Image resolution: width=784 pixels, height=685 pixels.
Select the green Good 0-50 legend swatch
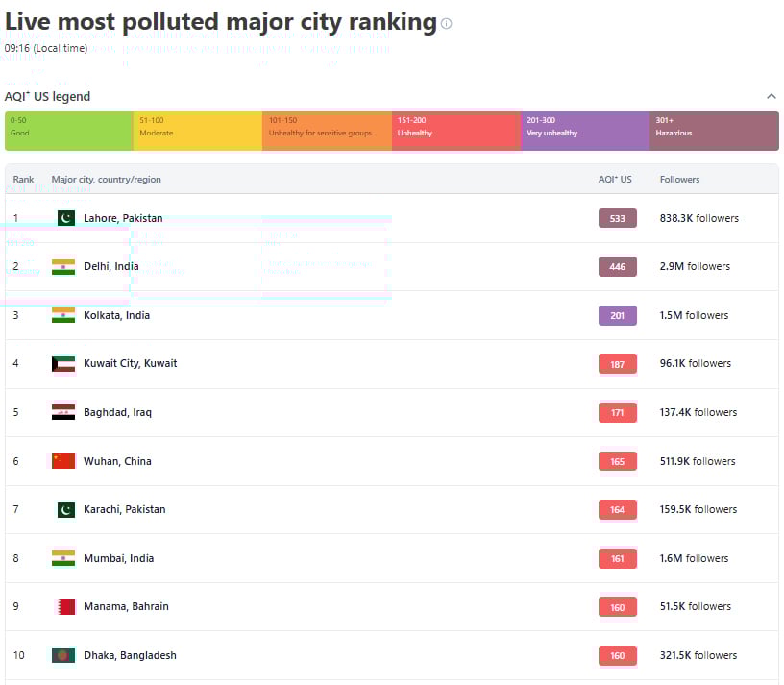(68, 131)
